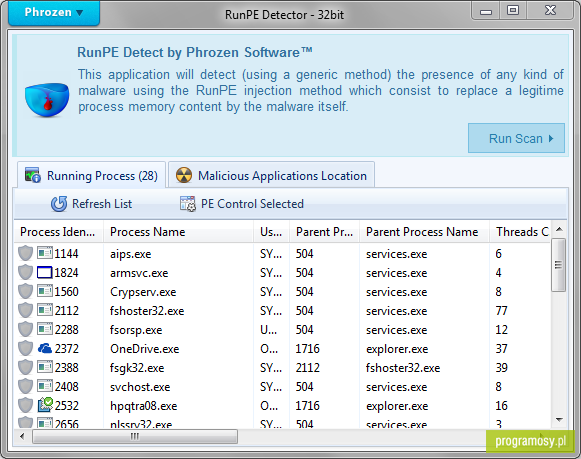Viewport: 581px width, 459px height.
Task: Sort by Parent Process Name column
Action: (x=425, y=232)
